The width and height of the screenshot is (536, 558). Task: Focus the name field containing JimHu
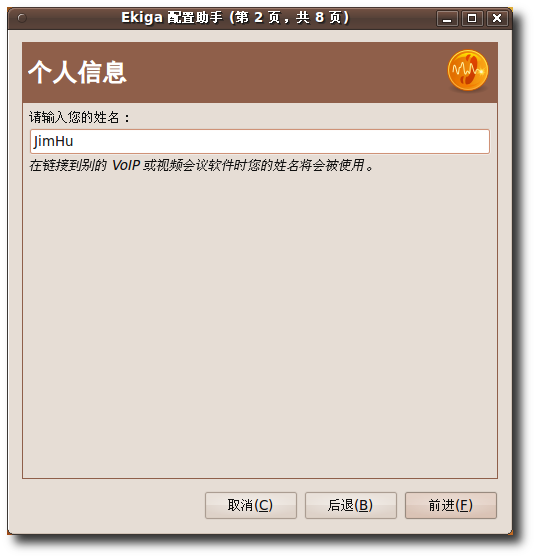click(x=260, y=142)
